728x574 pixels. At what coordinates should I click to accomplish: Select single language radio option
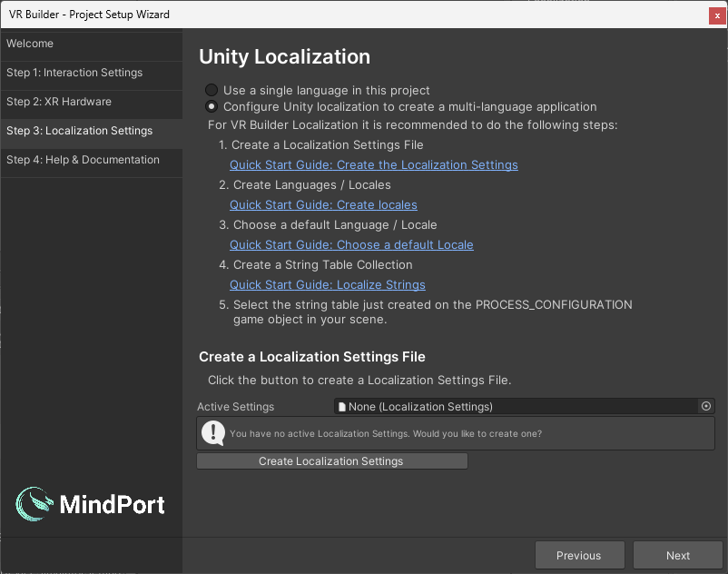(212, 91)
